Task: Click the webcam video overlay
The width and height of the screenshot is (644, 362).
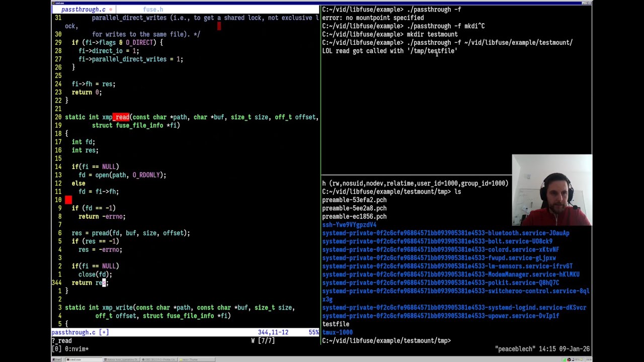Action: point(552,190)
